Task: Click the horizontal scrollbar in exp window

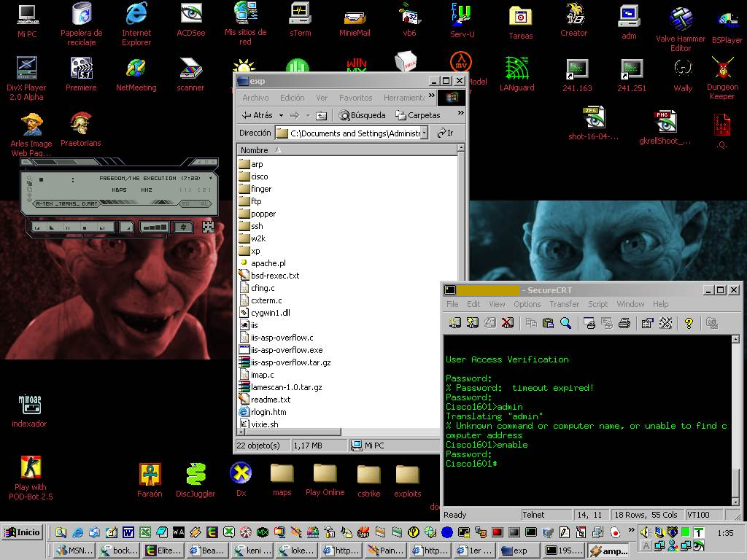Action: tap(293, 432)
